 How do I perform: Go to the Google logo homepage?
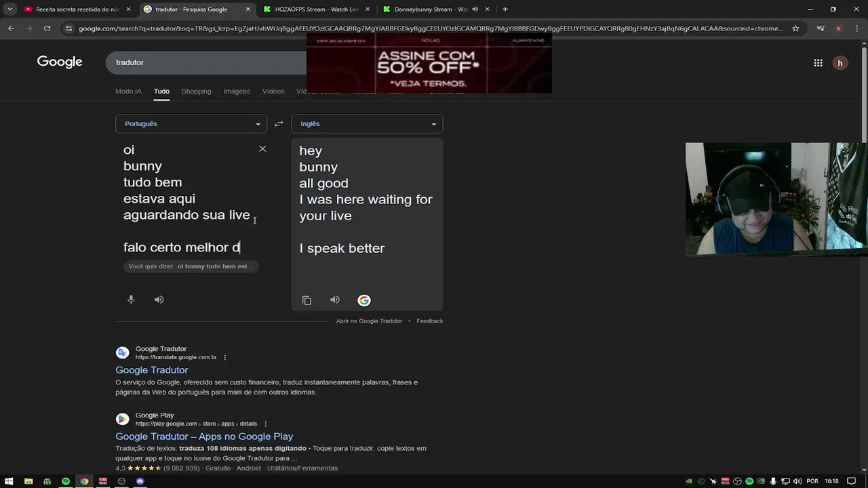(x=60, y=62)
